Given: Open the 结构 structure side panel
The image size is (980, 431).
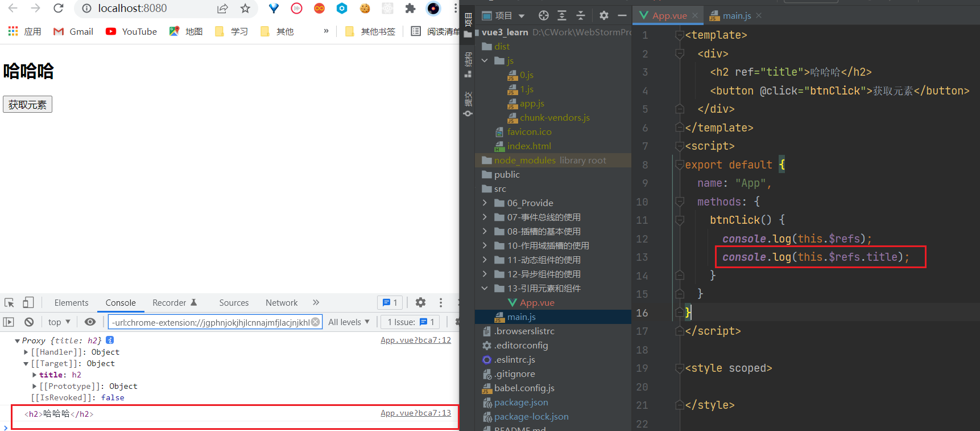Looking at the screenshot, I should (x=468, y=64).
